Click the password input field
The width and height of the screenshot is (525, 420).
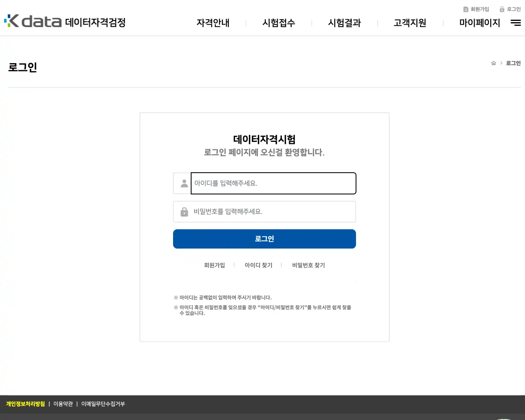[x=273, y=212]
